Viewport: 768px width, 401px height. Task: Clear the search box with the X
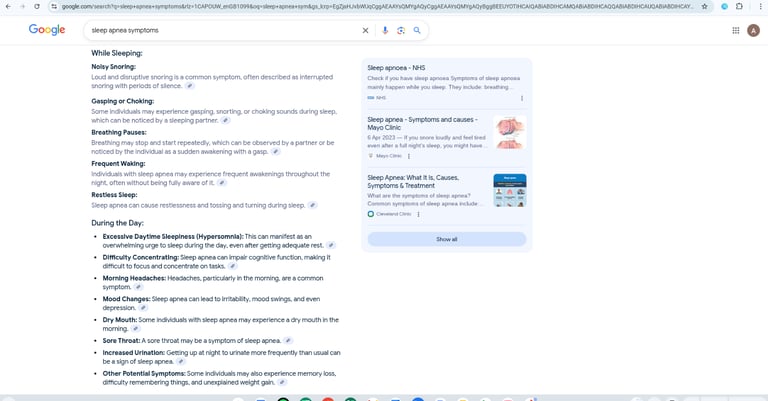pos(365,30)
